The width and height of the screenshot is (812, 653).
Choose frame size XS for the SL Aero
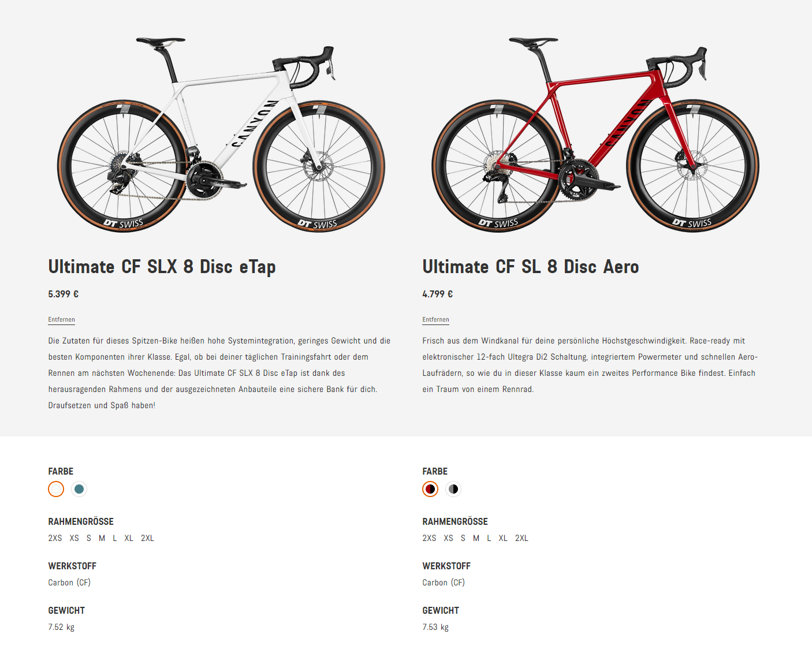click(448, 538)
